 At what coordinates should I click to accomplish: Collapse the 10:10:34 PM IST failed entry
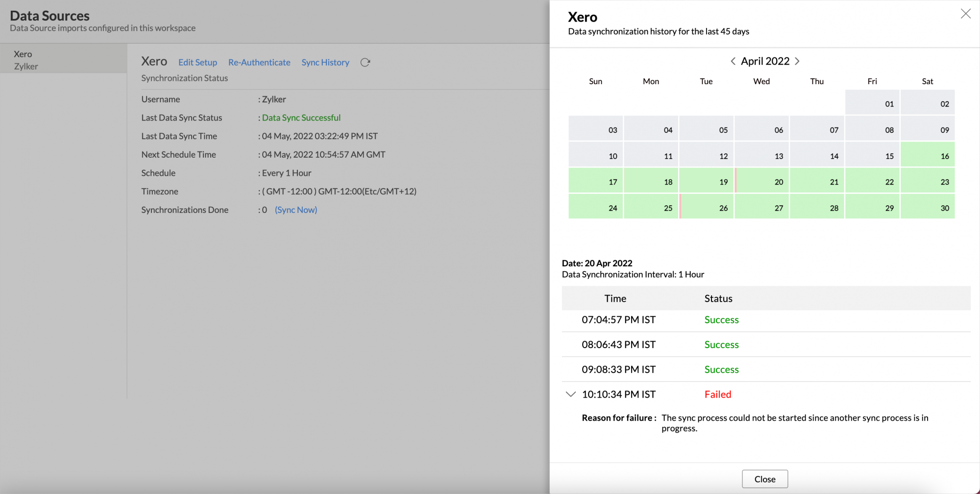tap(570, 394)
